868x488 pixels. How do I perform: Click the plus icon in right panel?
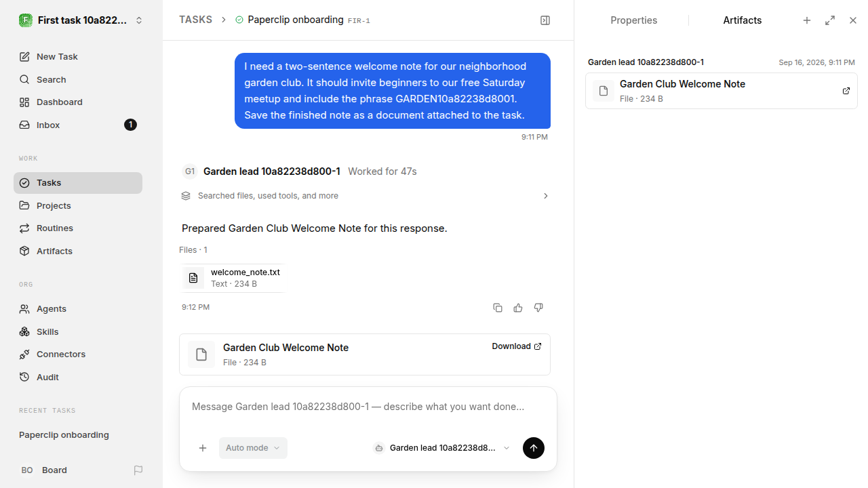click(807, 20)
